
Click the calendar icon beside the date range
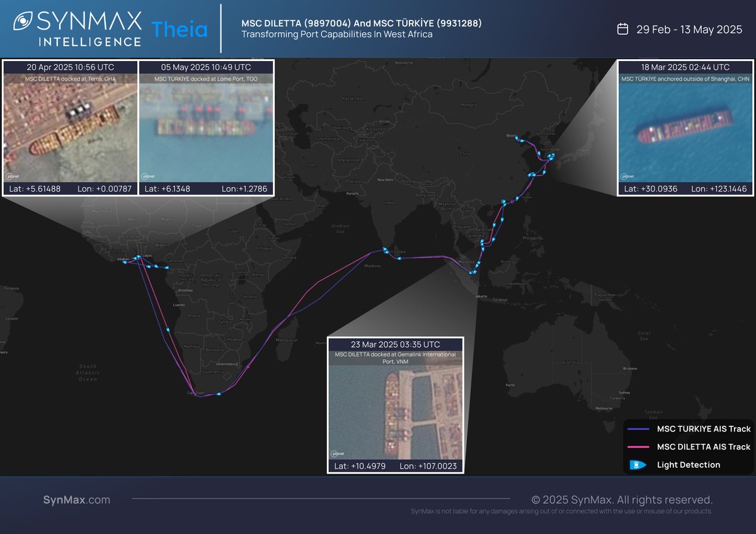click(x=622, y=29)
